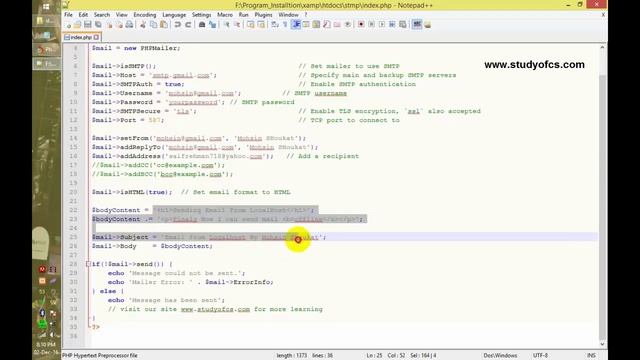Click the Save Recorded Macro icon
640x360 pixels.
[403, 25]
